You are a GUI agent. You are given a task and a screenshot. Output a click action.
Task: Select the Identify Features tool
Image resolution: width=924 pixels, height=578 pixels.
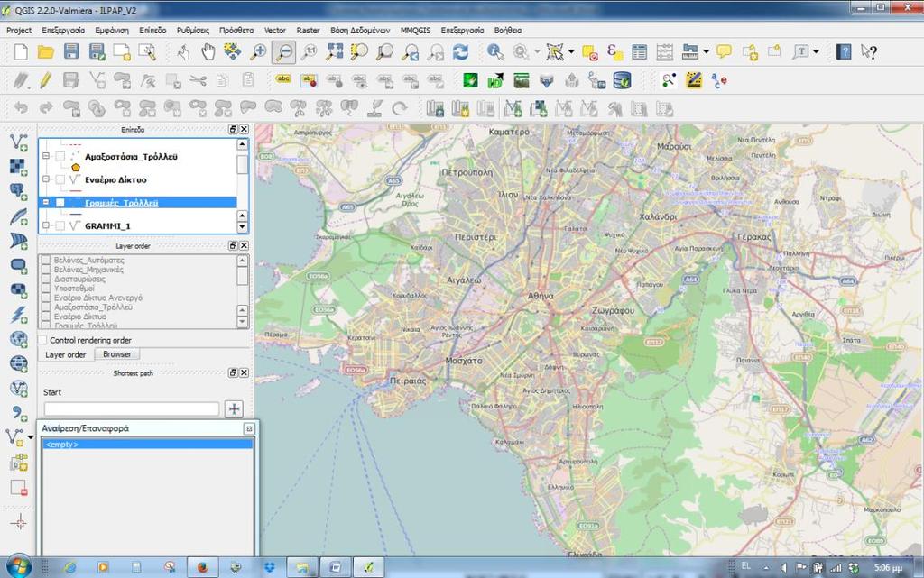point(495,52)
